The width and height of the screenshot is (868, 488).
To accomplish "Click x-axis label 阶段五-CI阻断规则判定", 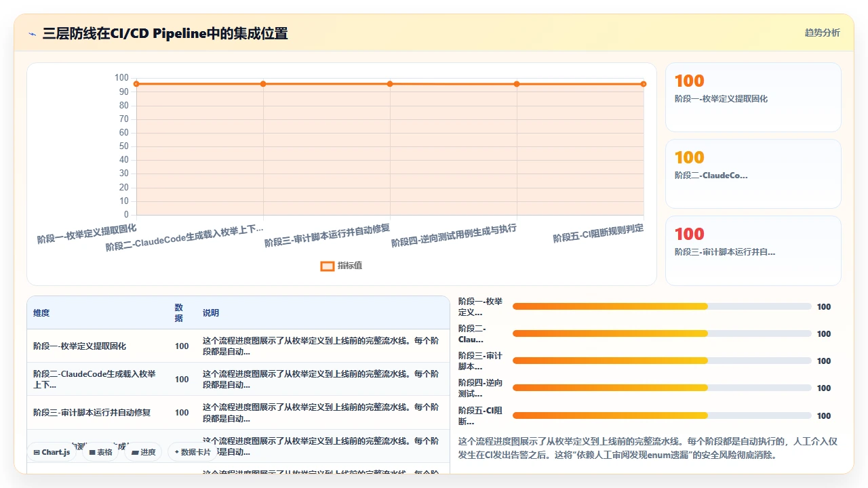I will (x=598, y=234).
